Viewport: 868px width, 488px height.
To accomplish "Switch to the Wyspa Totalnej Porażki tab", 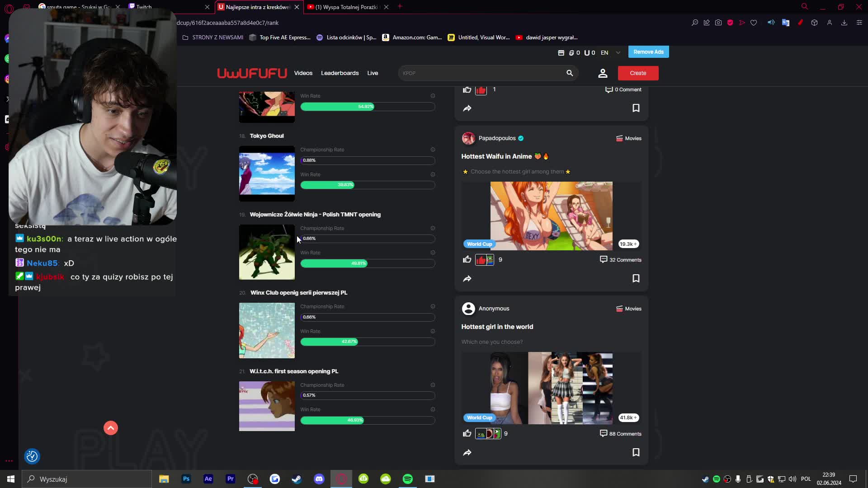I will [x=348, y=7].
